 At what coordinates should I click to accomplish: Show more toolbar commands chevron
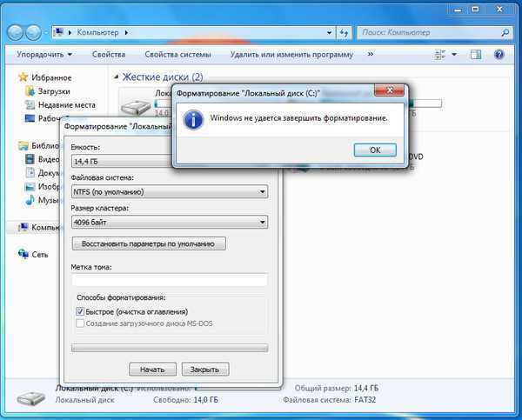coord(371,54)
